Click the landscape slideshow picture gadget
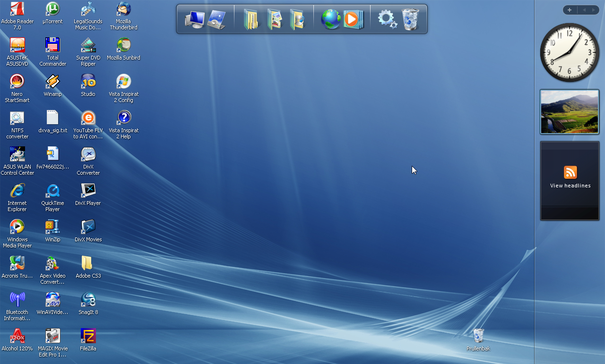The image size is (605, 364). (570, 112)
